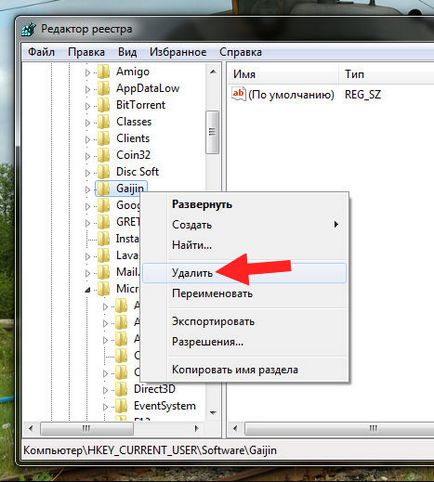The height and width of the screenshot is (482, 434).
Task: Click the registry editor title bar icon
Action: pos(29,29)
